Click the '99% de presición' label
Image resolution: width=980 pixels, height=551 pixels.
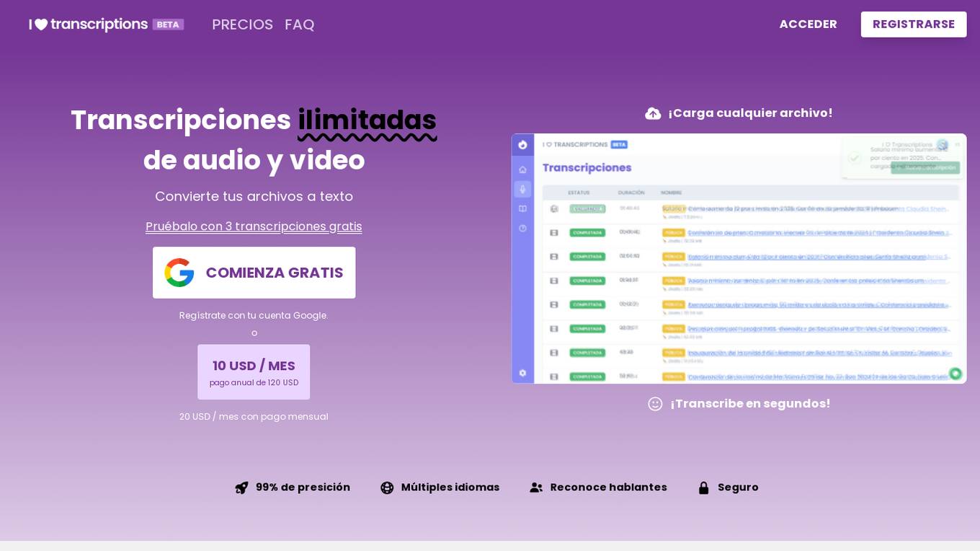pos(303,488)
